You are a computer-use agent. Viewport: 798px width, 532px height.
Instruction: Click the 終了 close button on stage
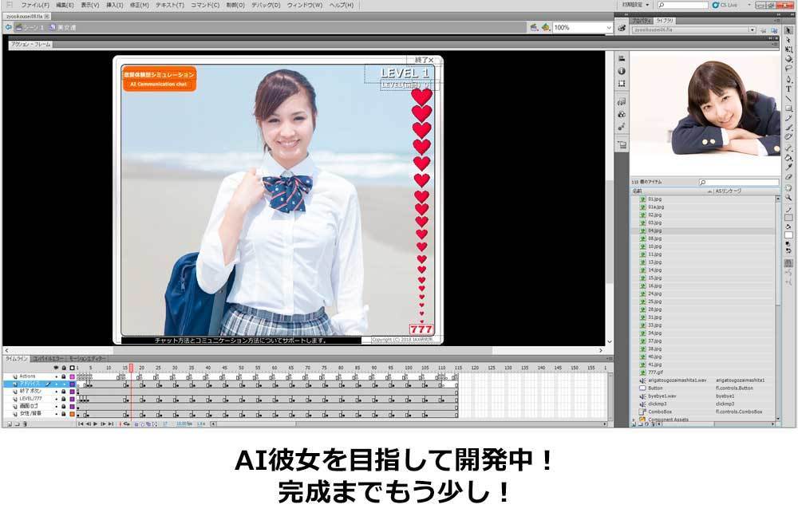click(x=425, y=60)
